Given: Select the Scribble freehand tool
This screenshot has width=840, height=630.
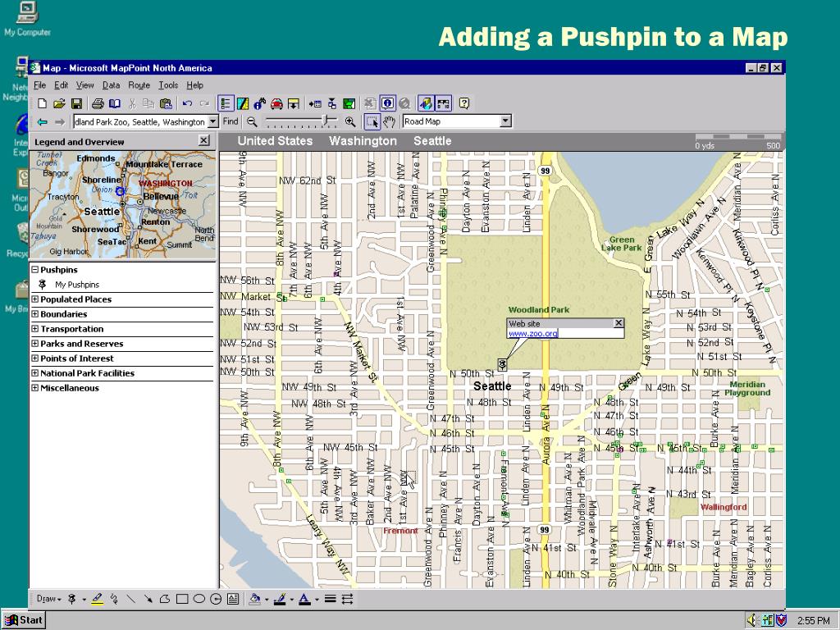Looking at the screenshot, I should (x=114, y=599).
